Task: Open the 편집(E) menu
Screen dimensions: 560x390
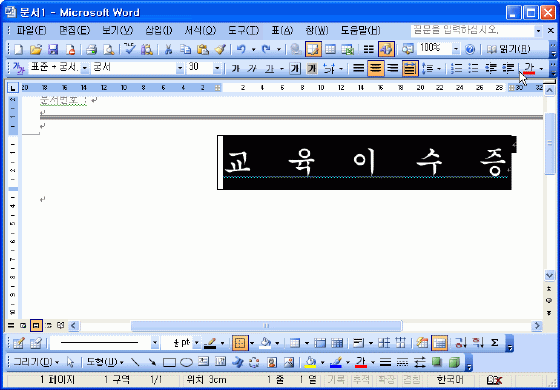Action: 74,30
